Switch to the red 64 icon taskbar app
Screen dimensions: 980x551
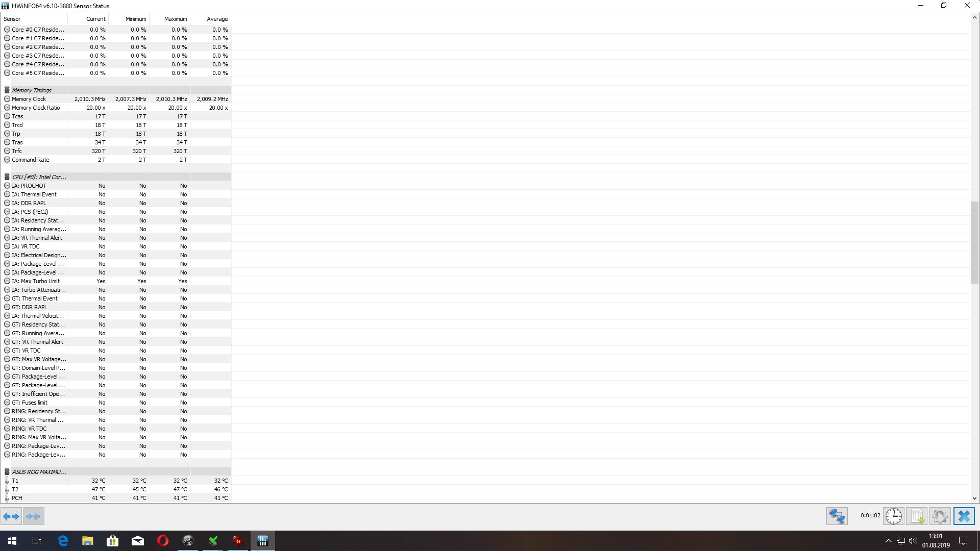coord(238,541)
